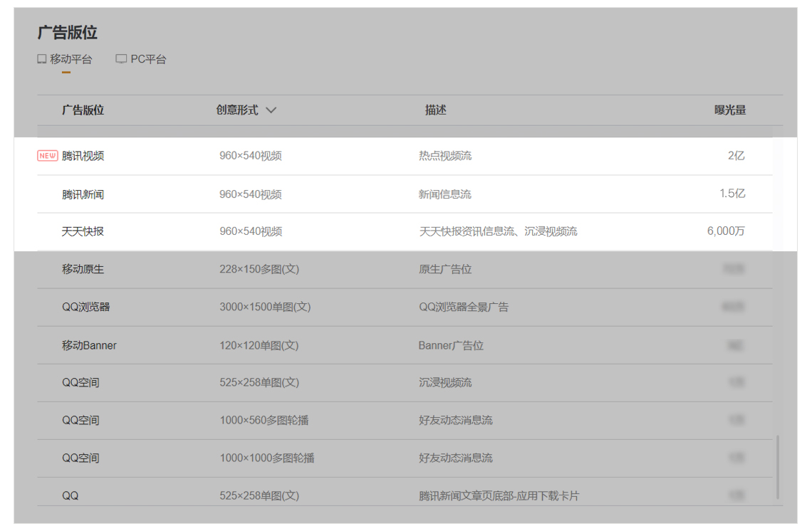812x531 pixels.
Task: Click the mobile device icon beside 移动平台
Action: coord(42,59)
